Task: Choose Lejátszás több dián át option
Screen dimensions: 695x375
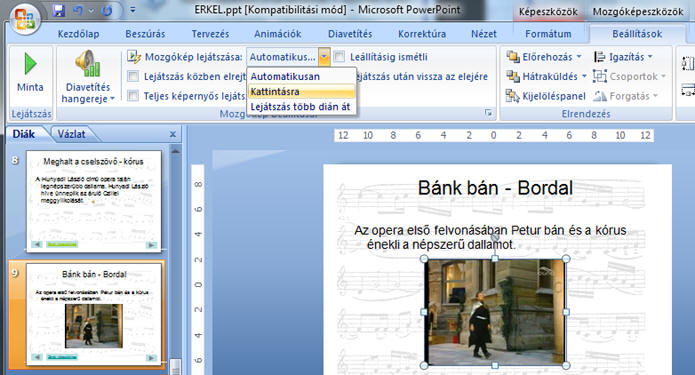Action: 301,107
